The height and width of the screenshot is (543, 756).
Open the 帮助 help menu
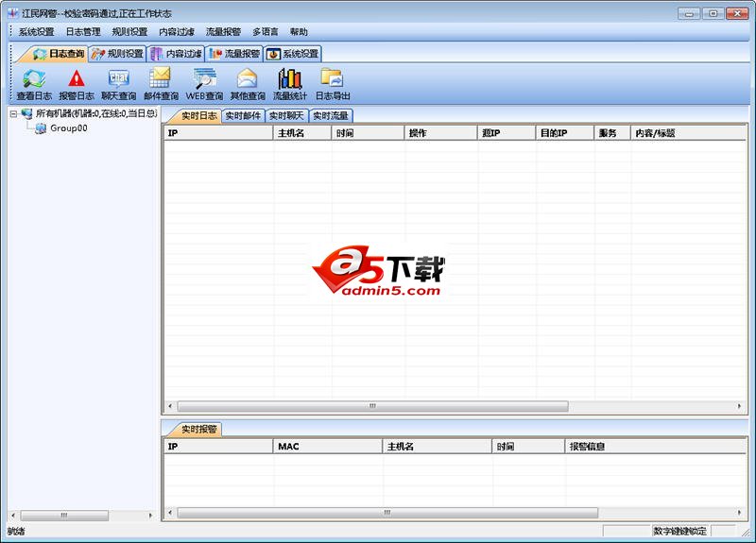pyautogui.click(x=299, y=32)
